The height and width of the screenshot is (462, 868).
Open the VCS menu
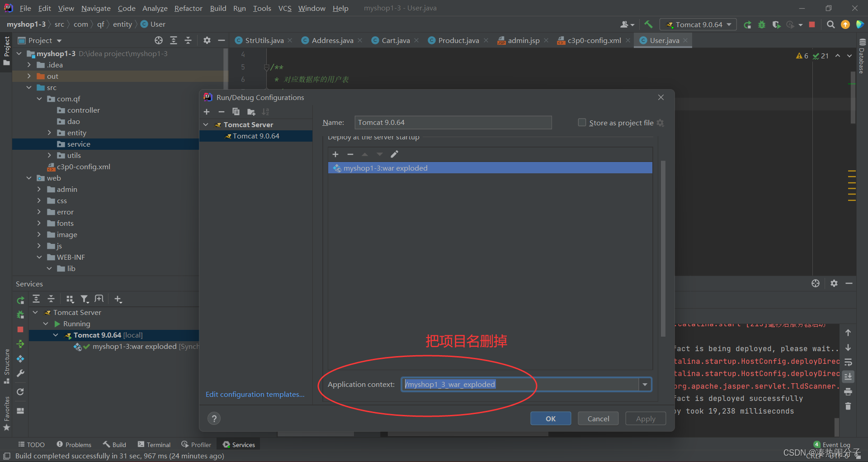pos(285,8)
